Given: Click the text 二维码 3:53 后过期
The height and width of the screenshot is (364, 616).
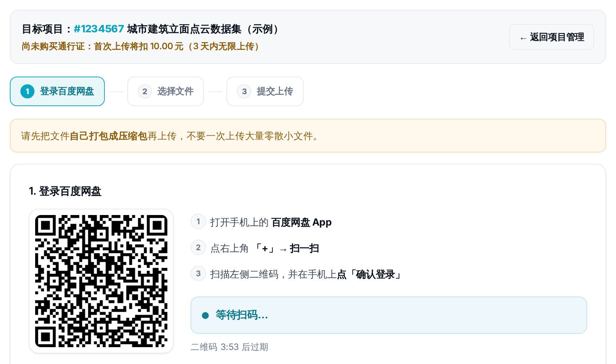Looking at the screenshot, I should point(229,347).
